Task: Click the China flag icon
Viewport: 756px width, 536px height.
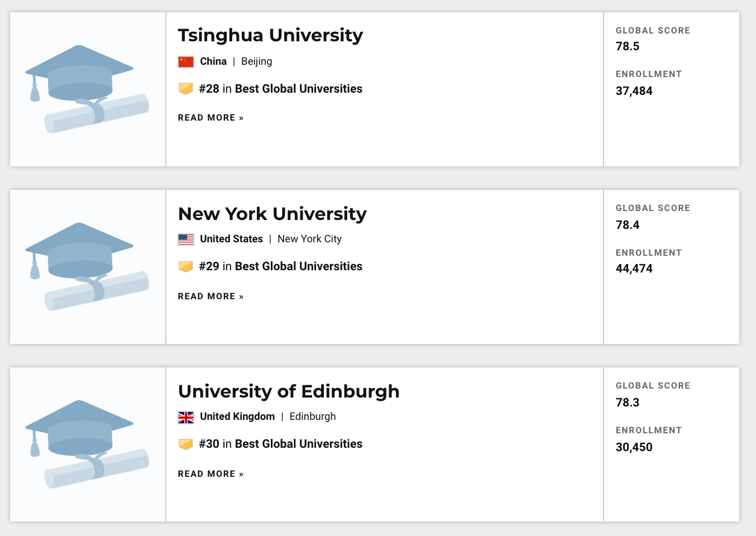Action: point(186,61)
